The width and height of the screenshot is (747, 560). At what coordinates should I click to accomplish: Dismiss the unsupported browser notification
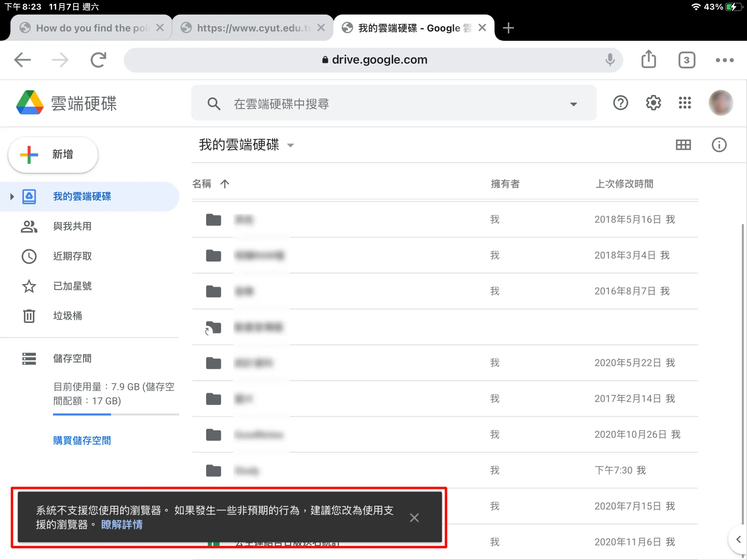point(414,517)
